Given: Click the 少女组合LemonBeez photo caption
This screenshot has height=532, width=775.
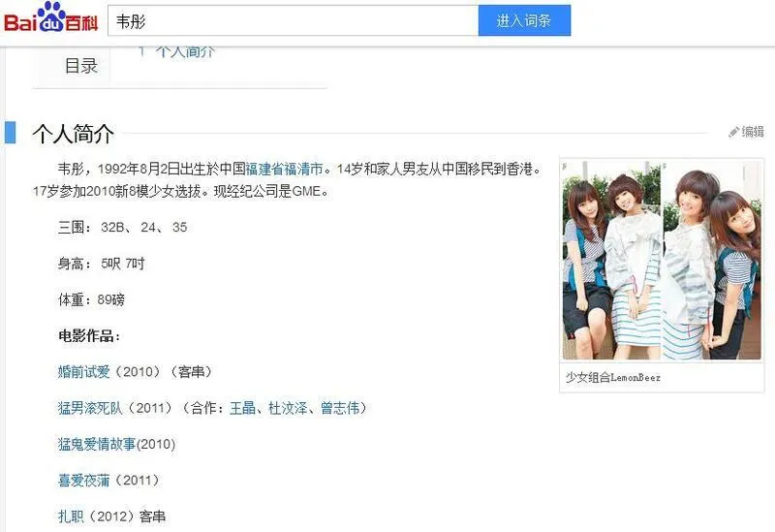Looking at the screenshot, I should (x=613, y=378).
